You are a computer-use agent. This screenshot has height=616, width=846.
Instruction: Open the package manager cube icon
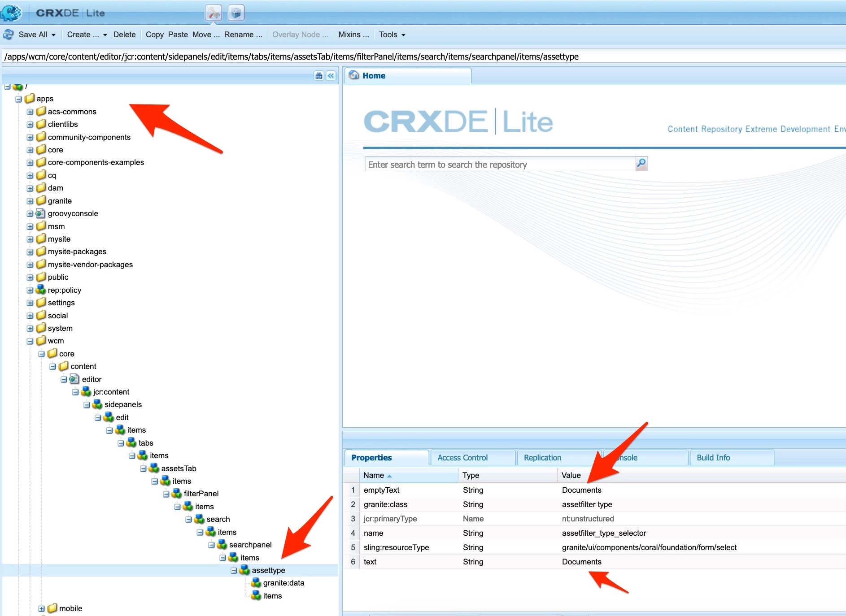(x=236, y=13)
